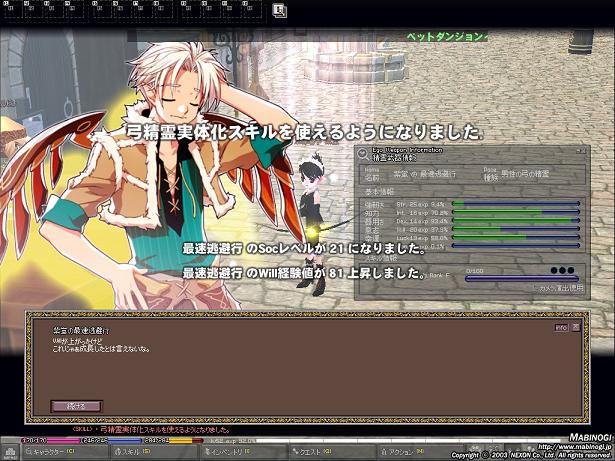Click the 続ける continue button in the dialog
The width and height of the screenshot is (615, 461).
[x=76, y=406]
